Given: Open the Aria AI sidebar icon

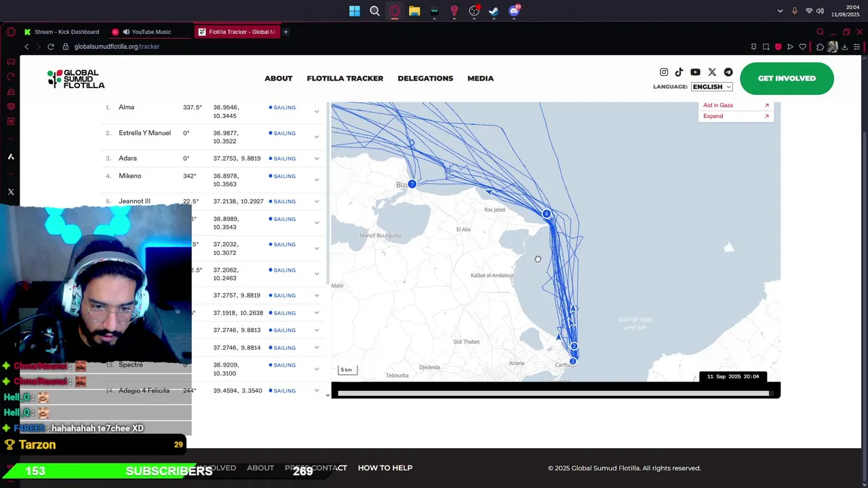Looking at the screenshot, I should coord(11,157).
